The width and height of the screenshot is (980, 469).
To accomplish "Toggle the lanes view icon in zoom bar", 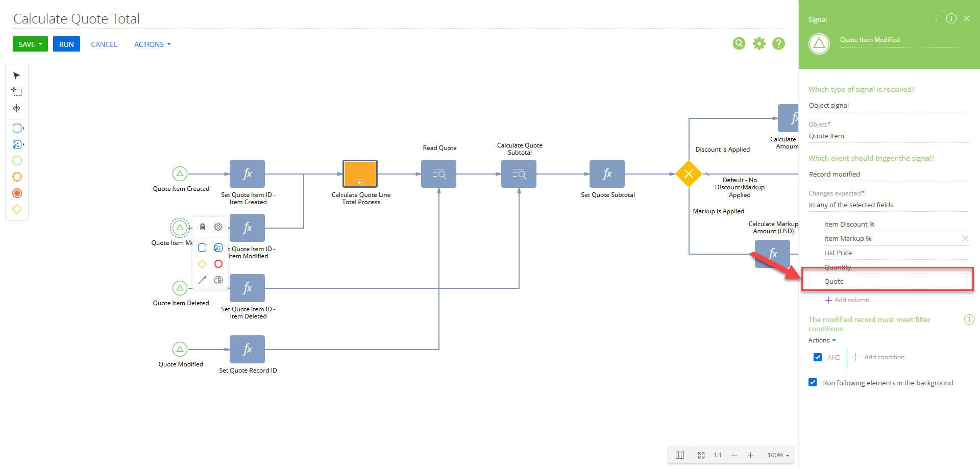I will pyautogui.click(x=680, y=455).
